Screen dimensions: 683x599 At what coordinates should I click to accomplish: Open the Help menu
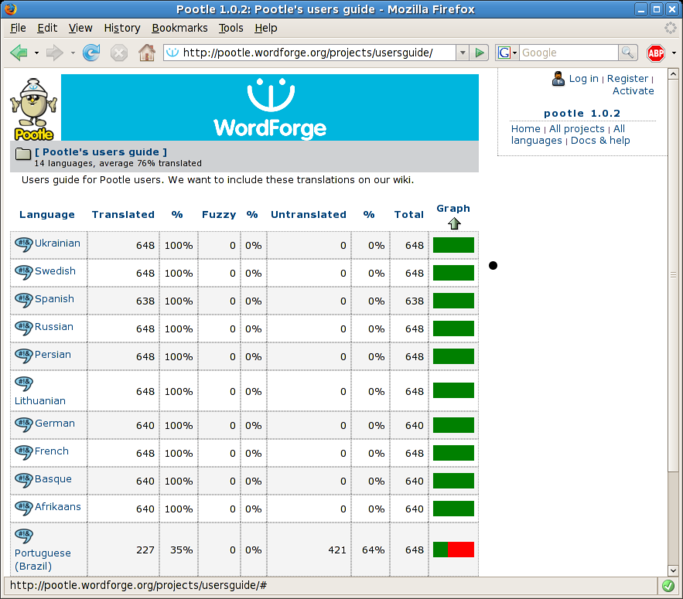(x=266, y=28)
